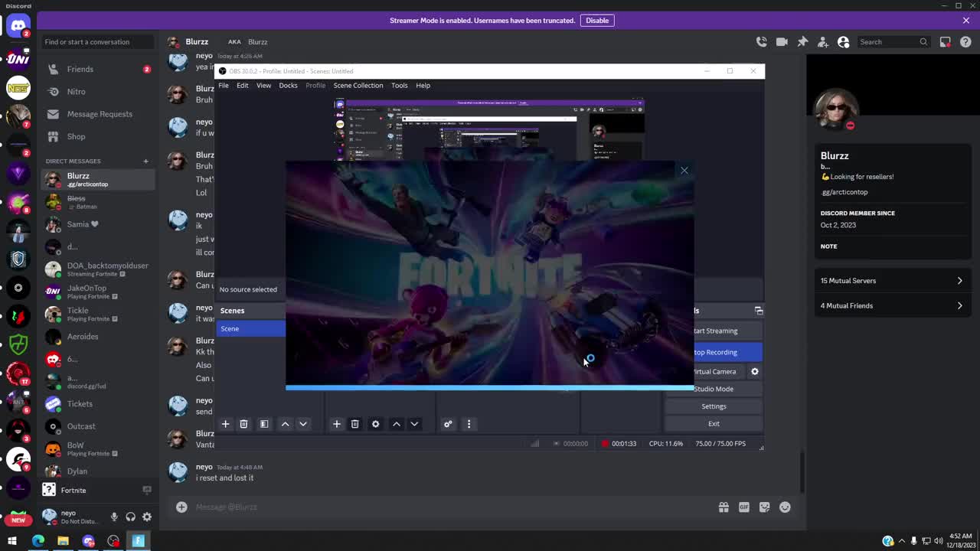Click the Message @Blurzz input field

452,507
